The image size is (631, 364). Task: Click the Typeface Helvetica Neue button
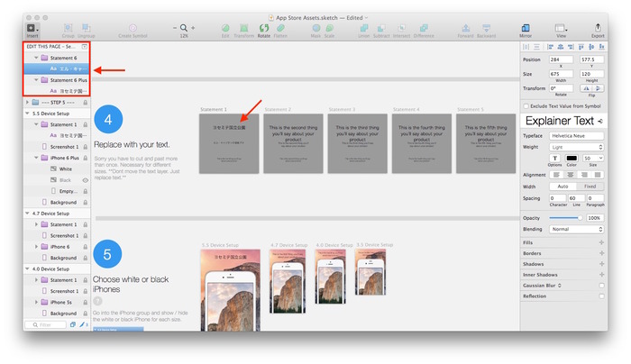coord(576,136)
